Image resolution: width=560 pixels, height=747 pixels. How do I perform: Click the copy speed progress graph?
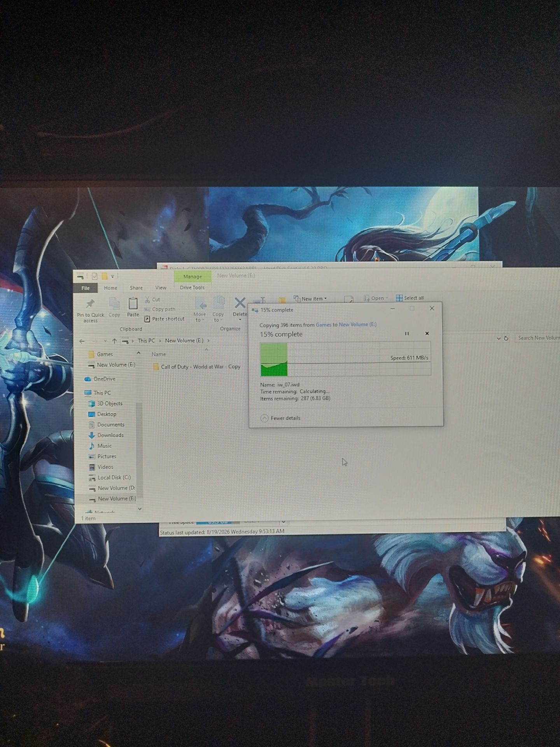[x=345, y=359]
